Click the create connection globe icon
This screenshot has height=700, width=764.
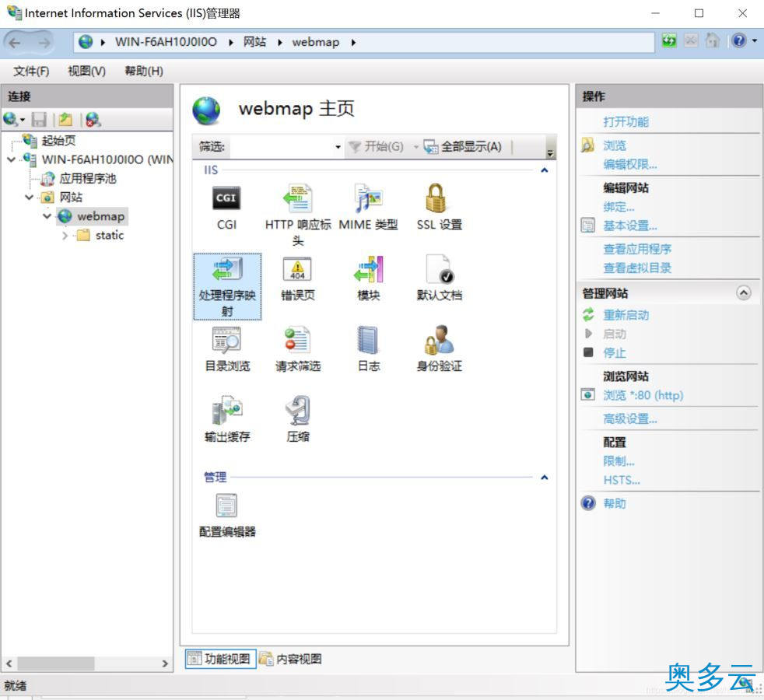pos(10,119)
